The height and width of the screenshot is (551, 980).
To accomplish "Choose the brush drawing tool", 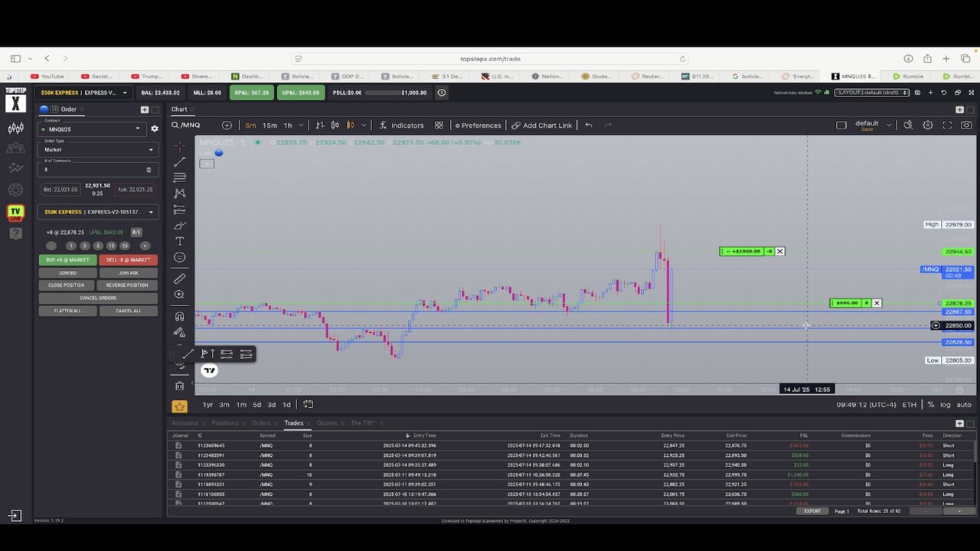I will [179, 226].
